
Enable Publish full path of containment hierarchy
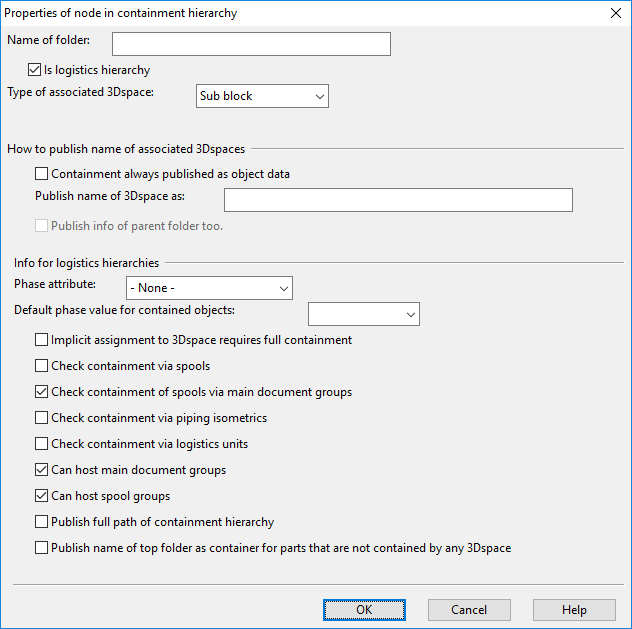[42, 522]
